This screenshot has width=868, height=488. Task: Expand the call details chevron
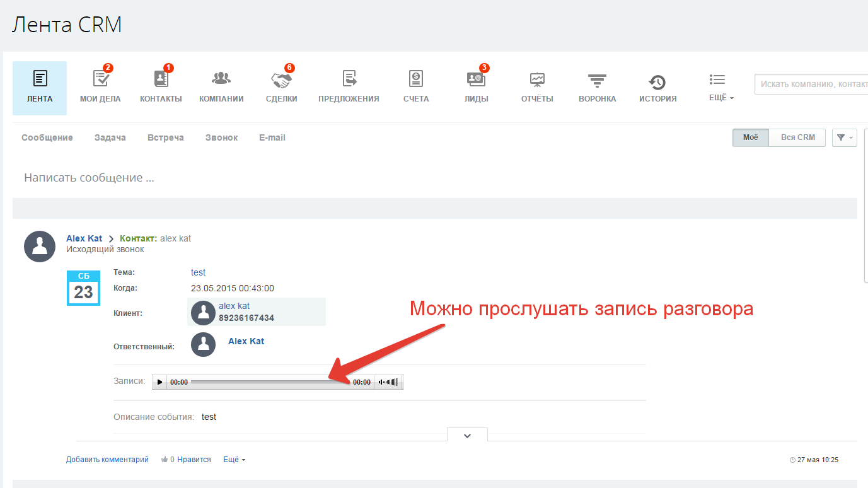click(x=467, y=435)
